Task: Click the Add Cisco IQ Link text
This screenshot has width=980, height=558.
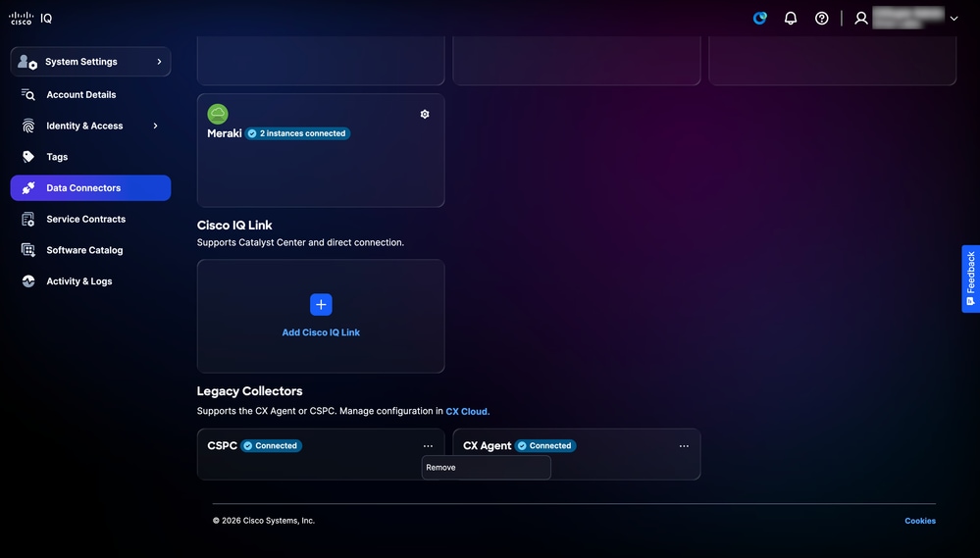Action: click(x=321, y=332)
